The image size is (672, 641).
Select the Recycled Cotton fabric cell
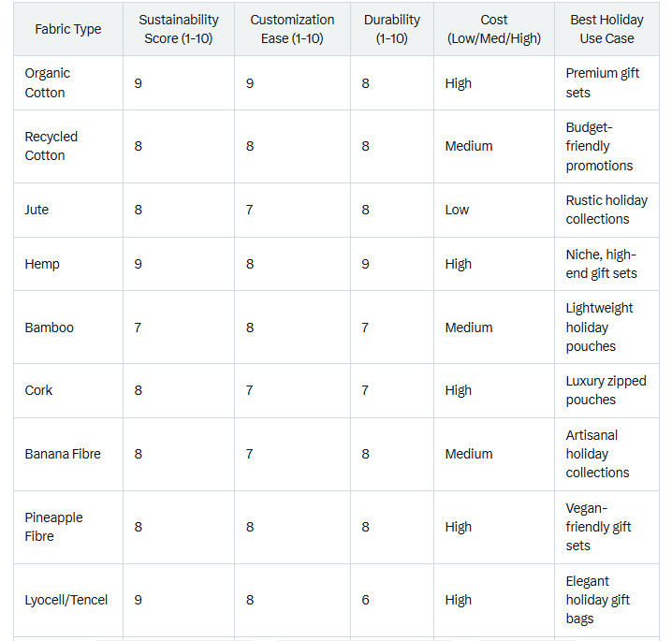51,146
